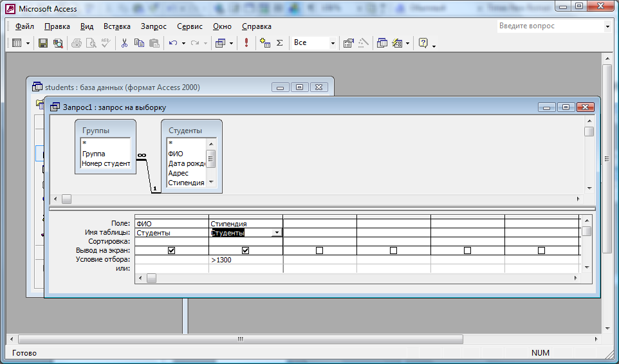Select ФИО in the Студенты field list
The height and width of the screenshot is (364, 619).
[176, 154]
